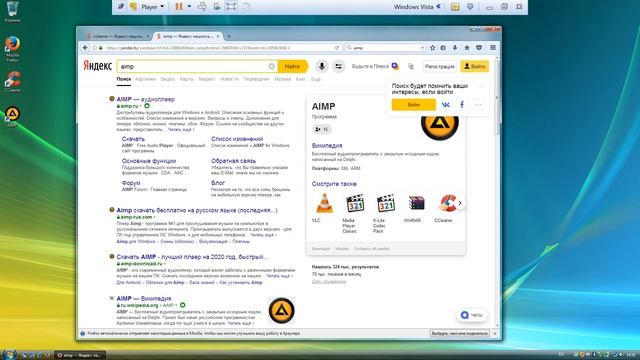
Task: Select the Картинки search category
Action: [145, 79]
